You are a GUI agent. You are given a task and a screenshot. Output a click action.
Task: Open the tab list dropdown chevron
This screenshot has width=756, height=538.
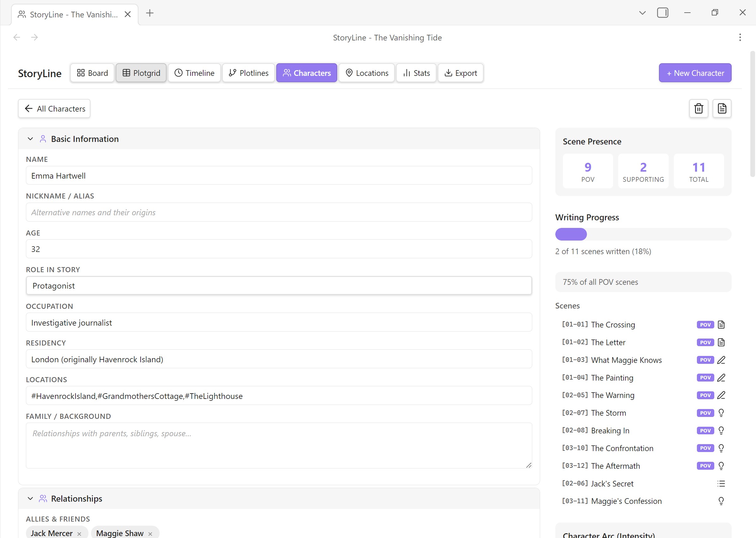(642, 13)
